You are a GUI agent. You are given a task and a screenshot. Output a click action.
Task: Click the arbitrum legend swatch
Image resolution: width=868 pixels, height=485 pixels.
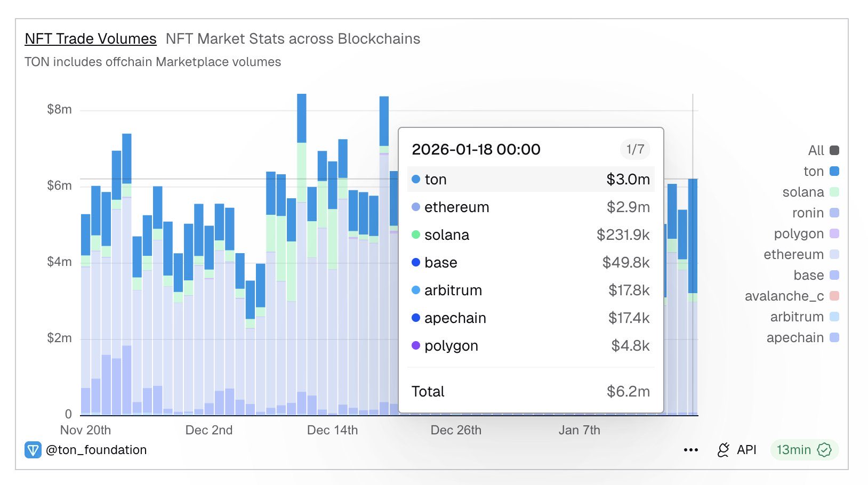pos(834,317)
